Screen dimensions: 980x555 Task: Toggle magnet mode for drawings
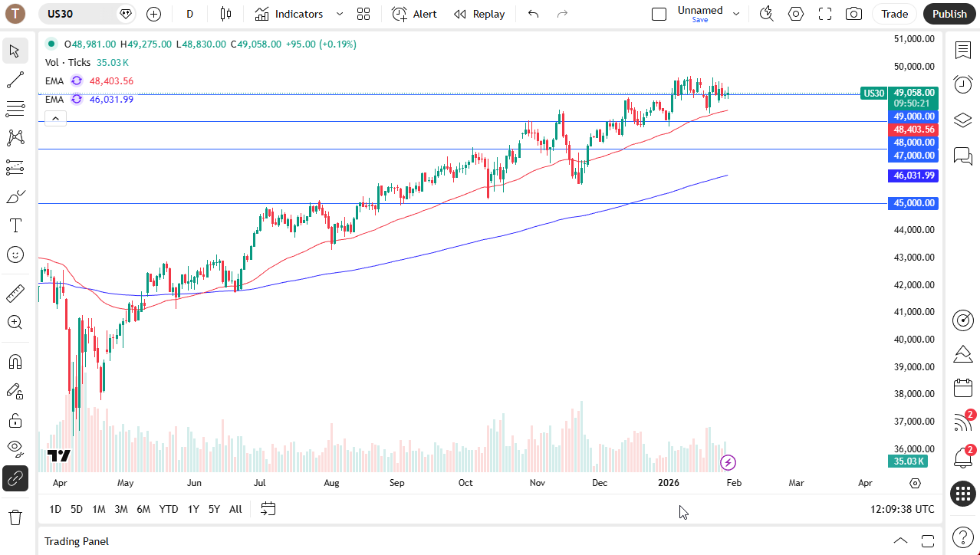(x=15, y=362)
